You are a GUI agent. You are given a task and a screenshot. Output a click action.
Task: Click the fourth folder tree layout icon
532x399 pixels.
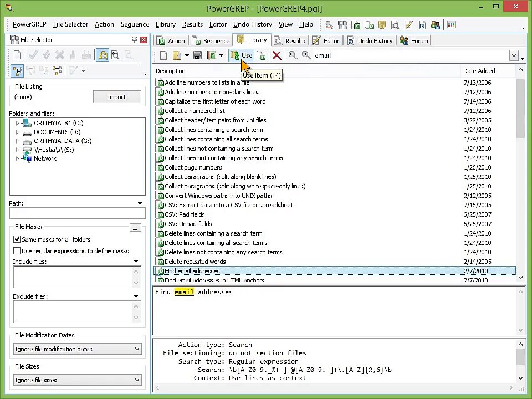(57, 71)
